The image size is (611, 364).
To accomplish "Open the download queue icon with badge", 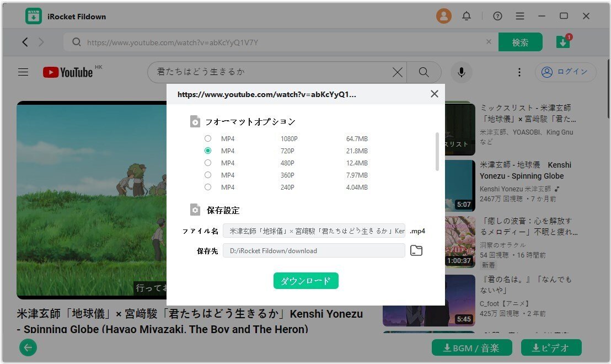I will point(563,42).
